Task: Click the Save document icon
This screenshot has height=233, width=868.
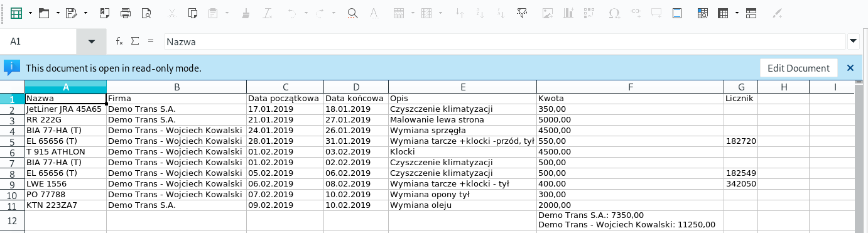Action: 72,13
